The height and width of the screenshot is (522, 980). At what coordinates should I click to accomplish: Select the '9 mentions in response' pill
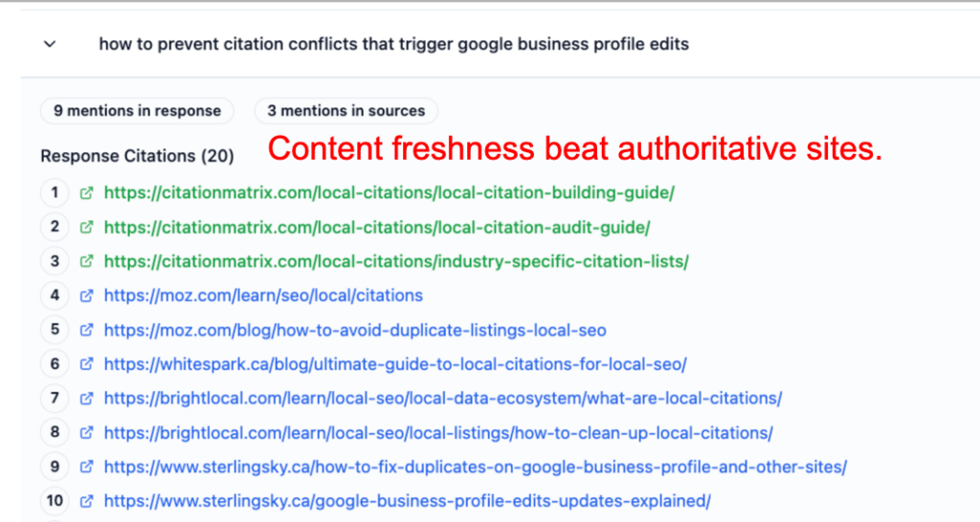click(x=137, y=111)
